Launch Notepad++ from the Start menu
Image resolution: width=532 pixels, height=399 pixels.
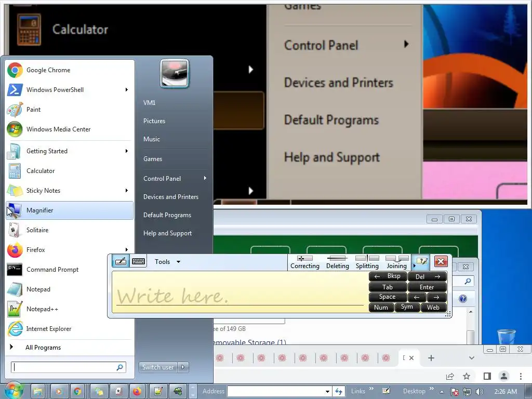click(70, 309)
